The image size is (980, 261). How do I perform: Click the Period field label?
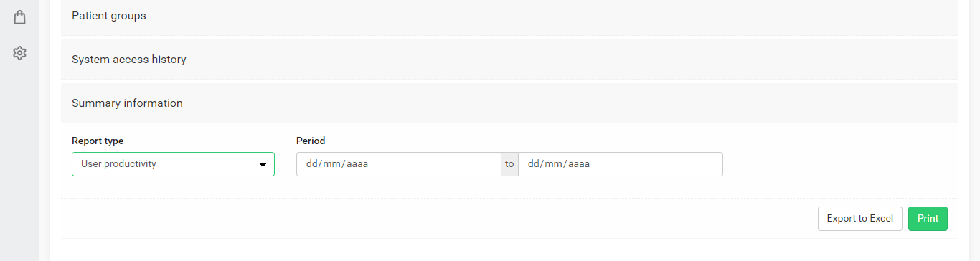coord(311,141)
